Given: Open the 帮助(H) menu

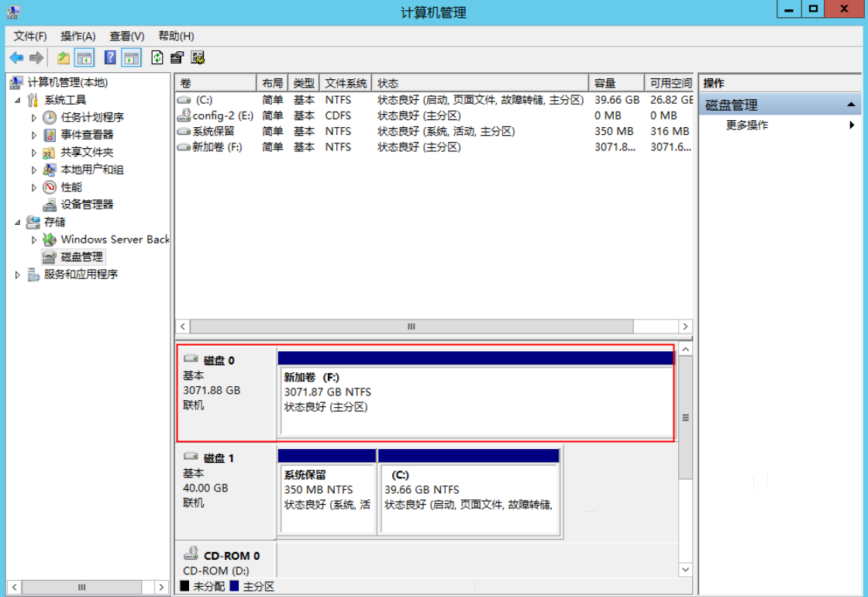Looking at the screenshot, I should tap(176, 36).
